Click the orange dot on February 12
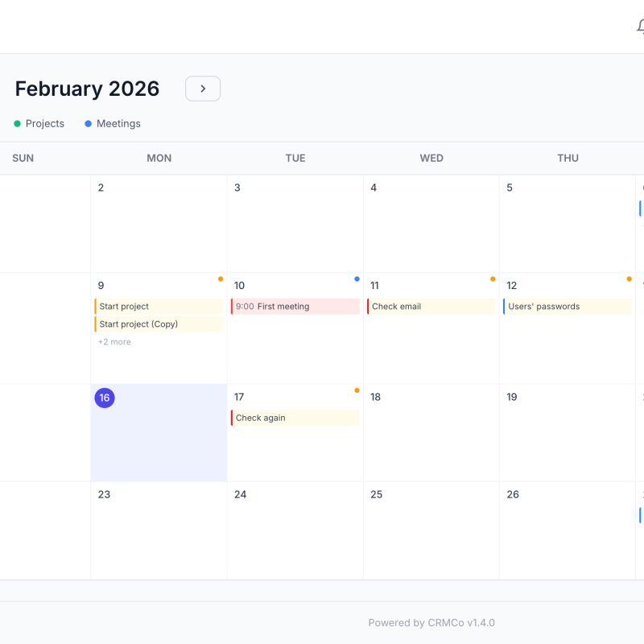This screenshot has height=644, width=644. tap(630, 279)
